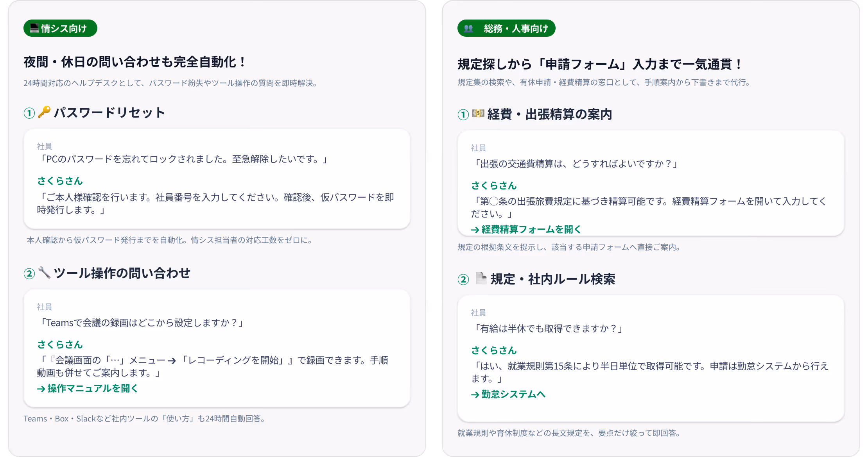Image resolution: width=868 pixels, height=457 pixels.
Task: Click the people icon in 総務・人事向け badge
Action: (x=468, y=29)
